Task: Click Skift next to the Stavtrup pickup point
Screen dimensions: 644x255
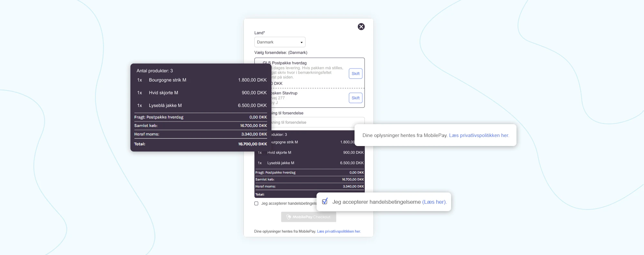Action: click(x=355, y=98)
